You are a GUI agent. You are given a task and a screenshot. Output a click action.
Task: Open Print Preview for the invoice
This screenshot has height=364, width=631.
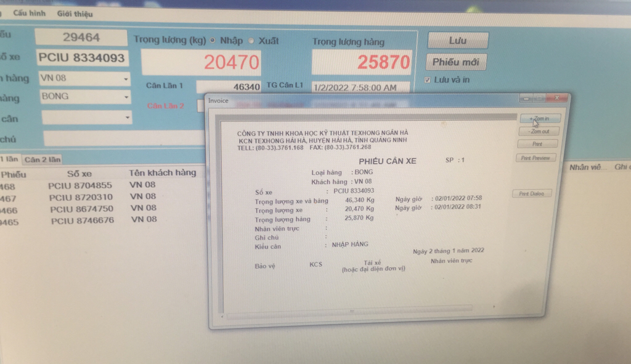point(534,158)
